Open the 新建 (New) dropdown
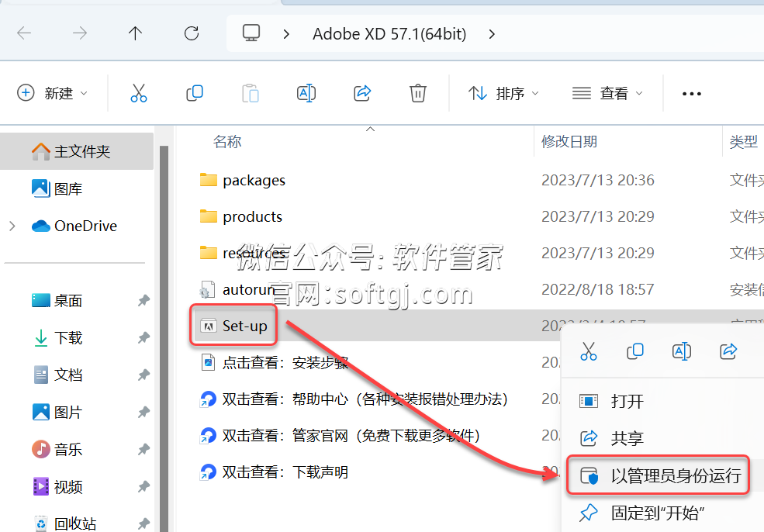 pos(52,92)
